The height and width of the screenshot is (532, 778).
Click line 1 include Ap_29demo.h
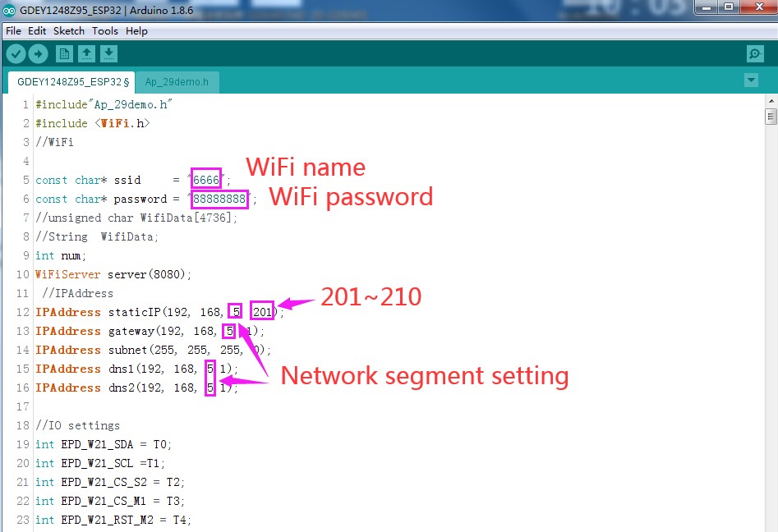(104, 104)
